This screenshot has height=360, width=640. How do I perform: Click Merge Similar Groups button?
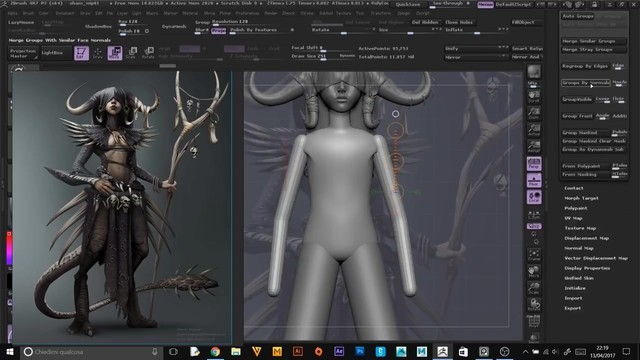[x=593, y=41]
